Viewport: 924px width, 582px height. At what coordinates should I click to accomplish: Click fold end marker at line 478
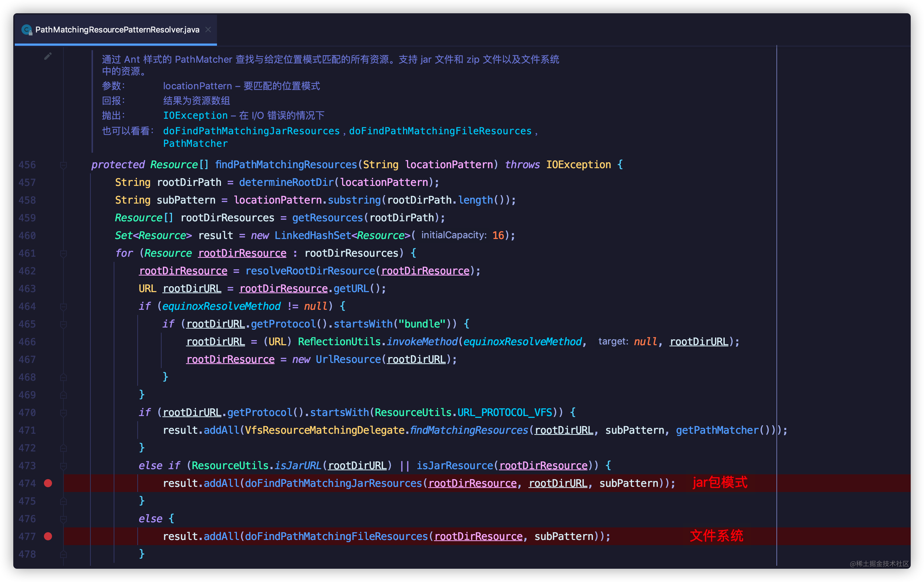pyautogui.click(x=64, y=554)
